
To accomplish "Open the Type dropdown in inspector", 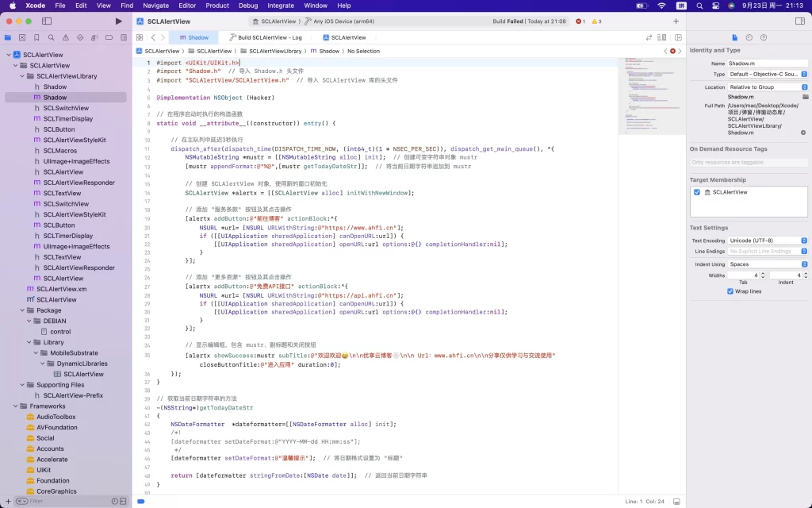I will click(768, 74).
